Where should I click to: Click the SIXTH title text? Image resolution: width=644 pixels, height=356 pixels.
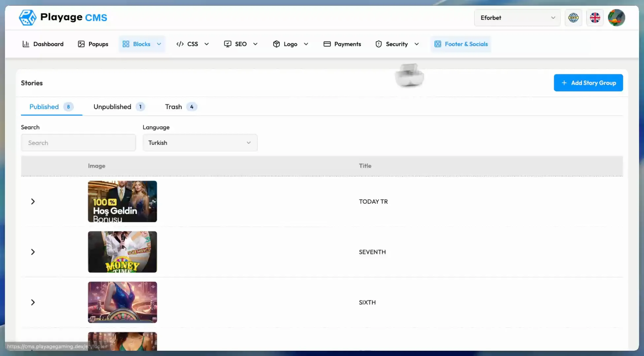[368, 302]
